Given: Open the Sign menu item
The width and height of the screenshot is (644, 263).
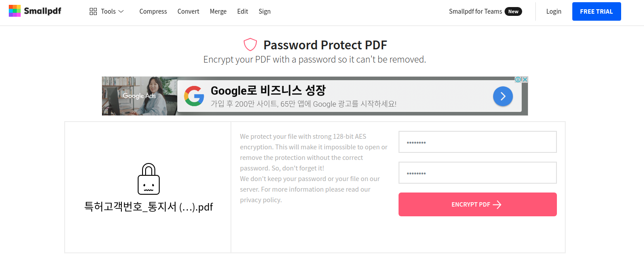Looking at the screenshot, I should (264, 11).
